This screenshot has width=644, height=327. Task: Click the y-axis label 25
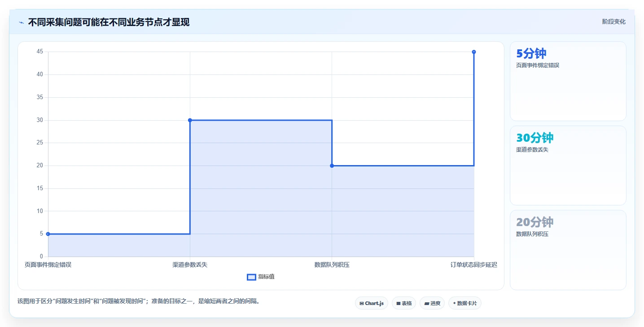pyautogui.click(x=40, y=143)
